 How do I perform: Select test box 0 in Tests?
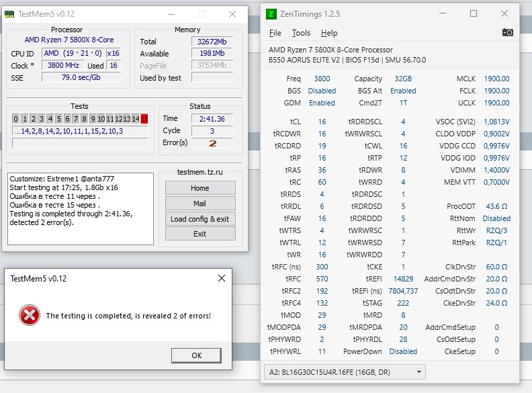pyautogui.click(x=15, y=119)
